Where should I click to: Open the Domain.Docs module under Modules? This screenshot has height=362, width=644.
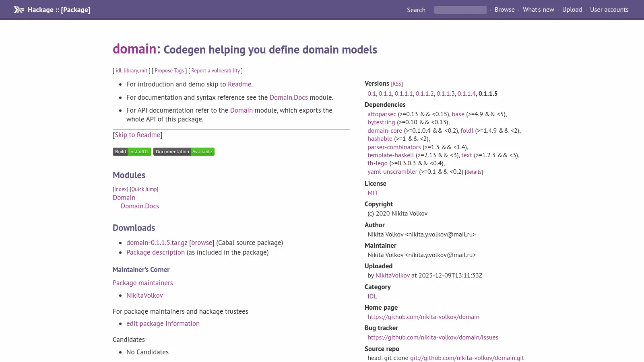(x=140, y=206)
